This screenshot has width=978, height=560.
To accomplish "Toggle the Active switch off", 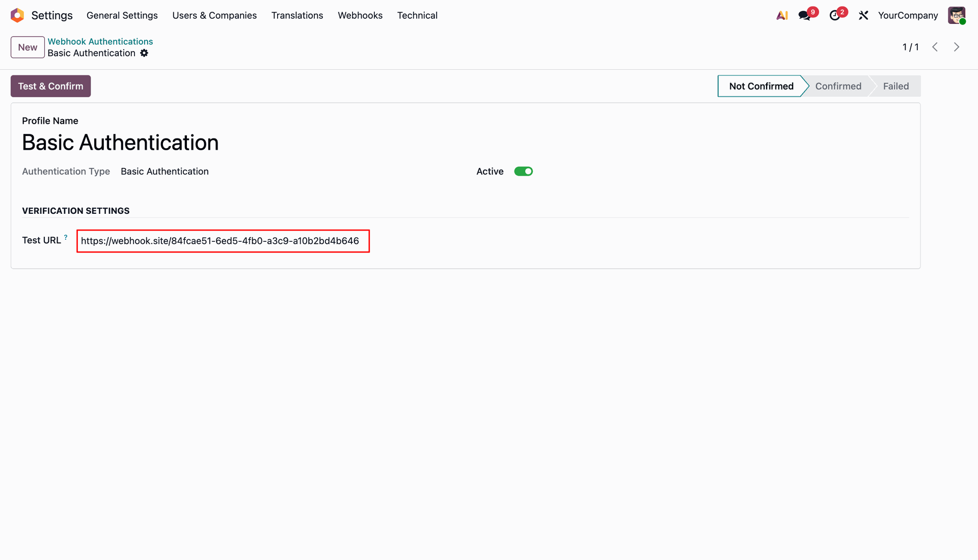I will (523, 171).
